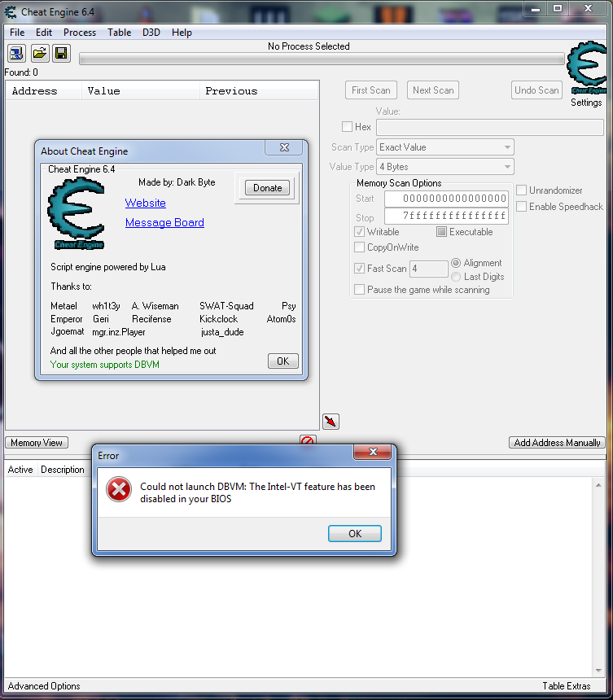Click the red arrow add-to-list icon
613x700 pixels.
tap(331, 422)
